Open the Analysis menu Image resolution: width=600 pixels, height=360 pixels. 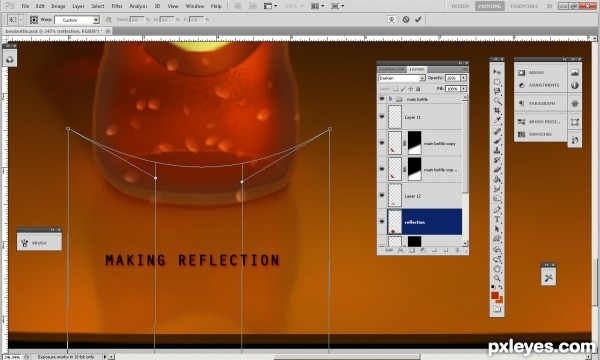(139, 6)
